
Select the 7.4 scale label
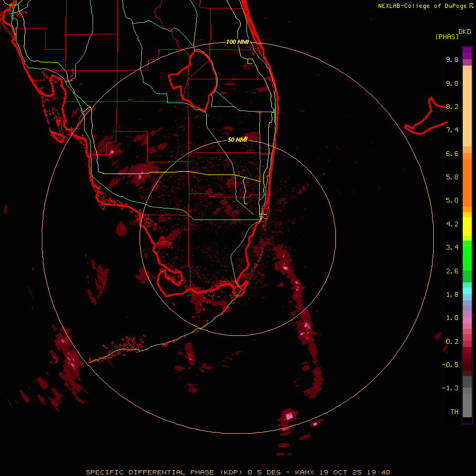tap(452, 130)
